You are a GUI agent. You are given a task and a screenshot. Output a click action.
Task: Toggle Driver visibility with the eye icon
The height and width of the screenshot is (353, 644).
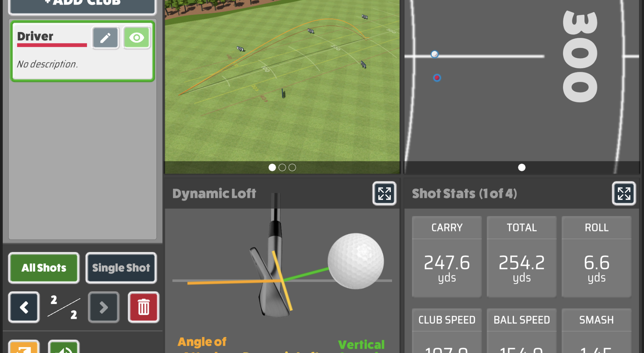click(137, 38)
